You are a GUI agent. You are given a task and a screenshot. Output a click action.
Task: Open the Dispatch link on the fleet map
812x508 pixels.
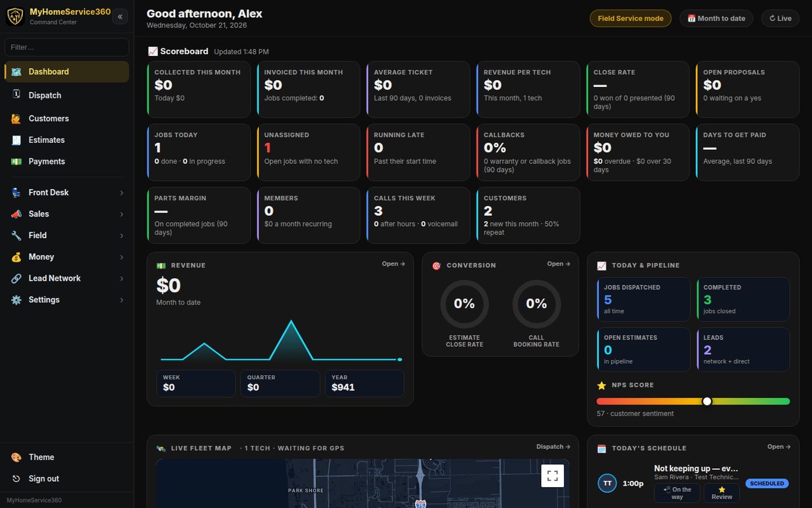[553, 447]
